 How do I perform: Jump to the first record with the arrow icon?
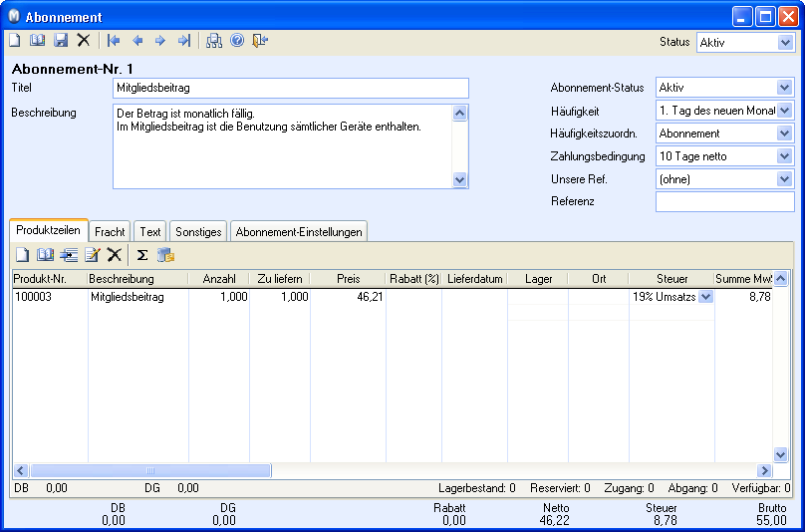(115, 41)
